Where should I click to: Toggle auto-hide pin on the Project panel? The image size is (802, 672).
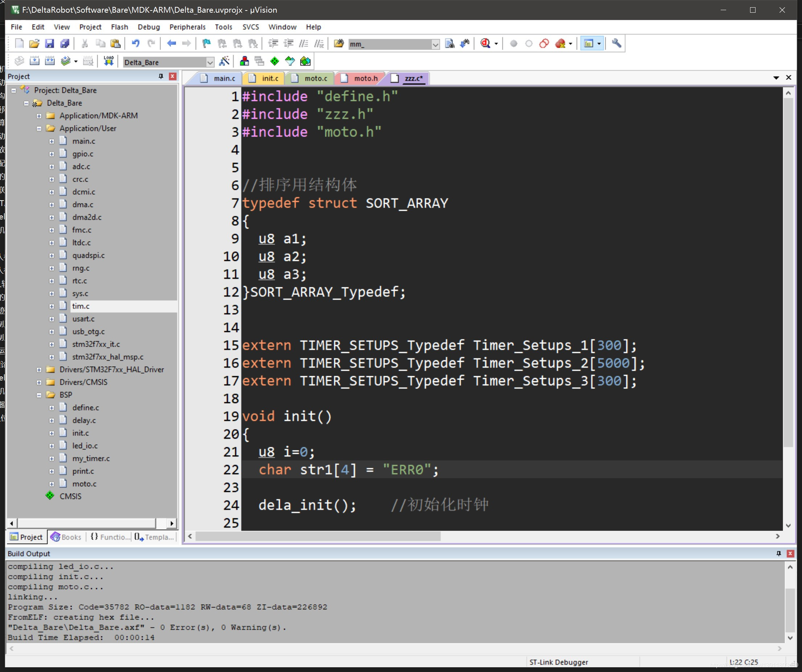tap(161, 76)
